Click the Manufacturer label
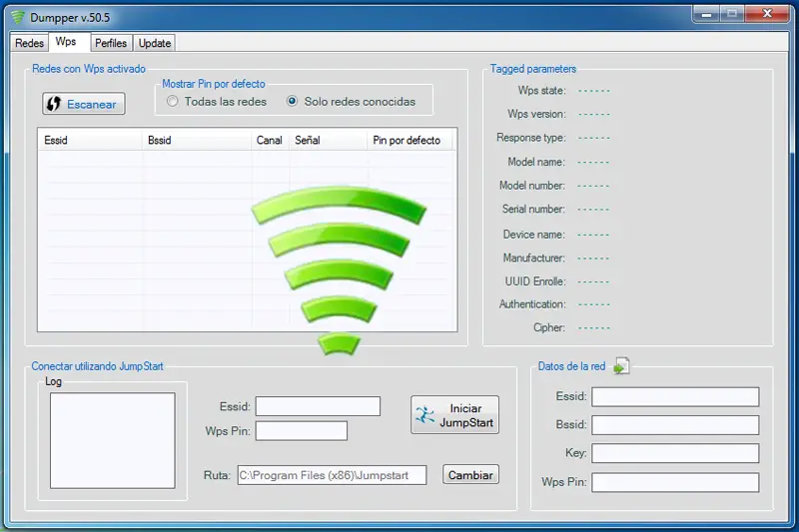The width and height of the screenshot is (799, 532). point(534,259)
